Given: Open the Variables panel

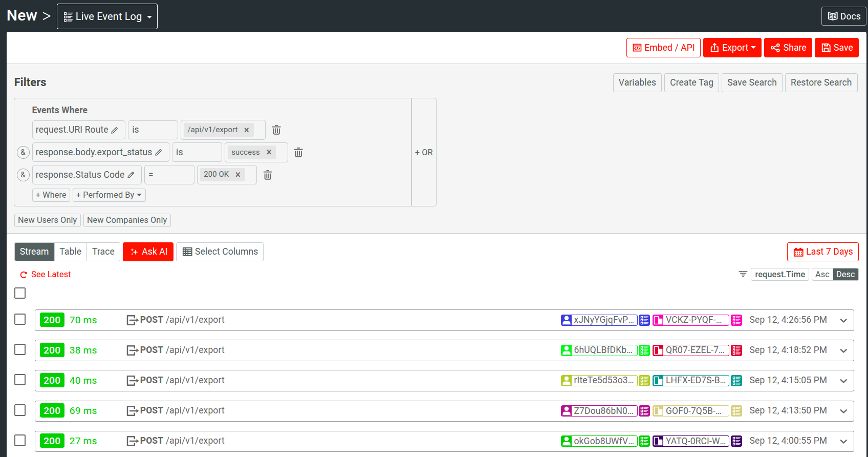Looking at the screenshot, I should coord(637,82).
